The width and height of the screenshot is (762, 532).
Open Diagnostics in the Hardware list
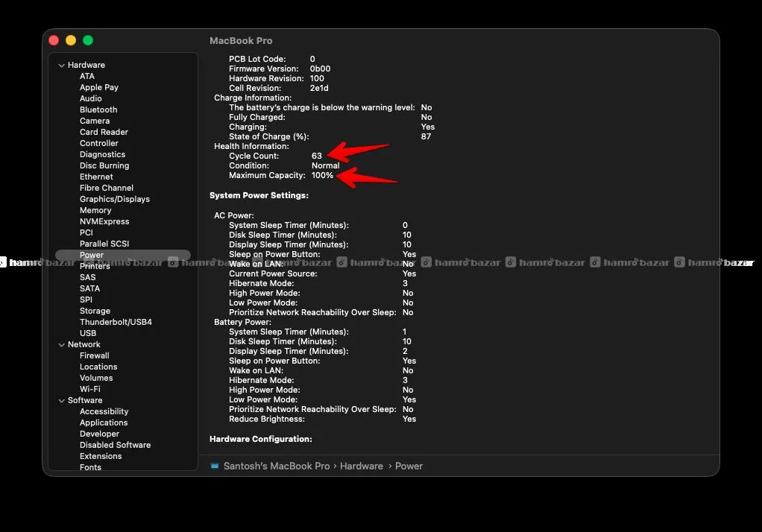point(103,154)
